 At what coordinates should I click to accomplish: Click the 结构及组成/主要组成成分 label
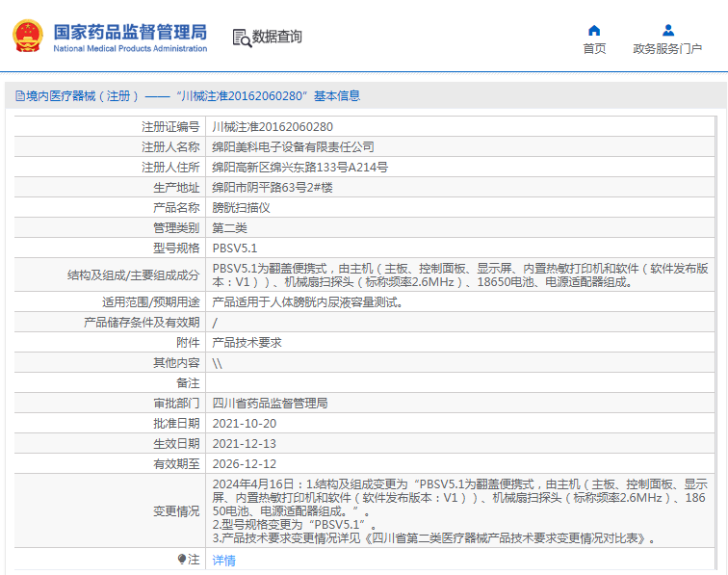(133, 275)
